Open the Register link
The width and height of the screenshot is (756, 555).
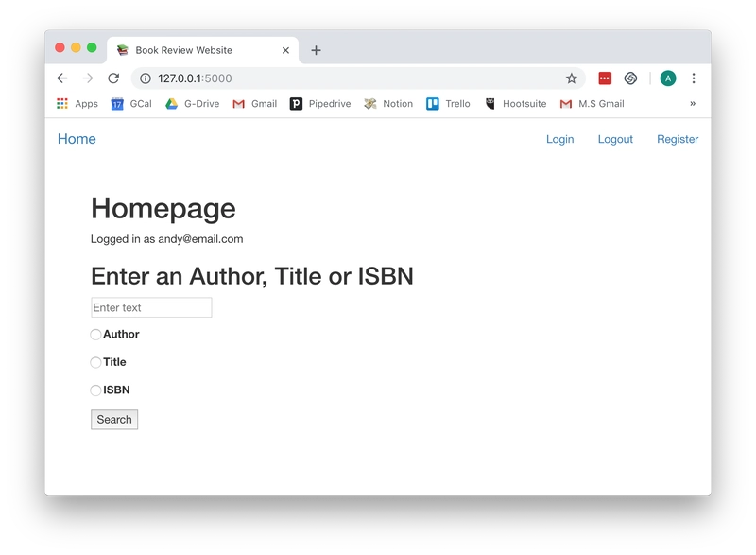[x=678, y=139]
